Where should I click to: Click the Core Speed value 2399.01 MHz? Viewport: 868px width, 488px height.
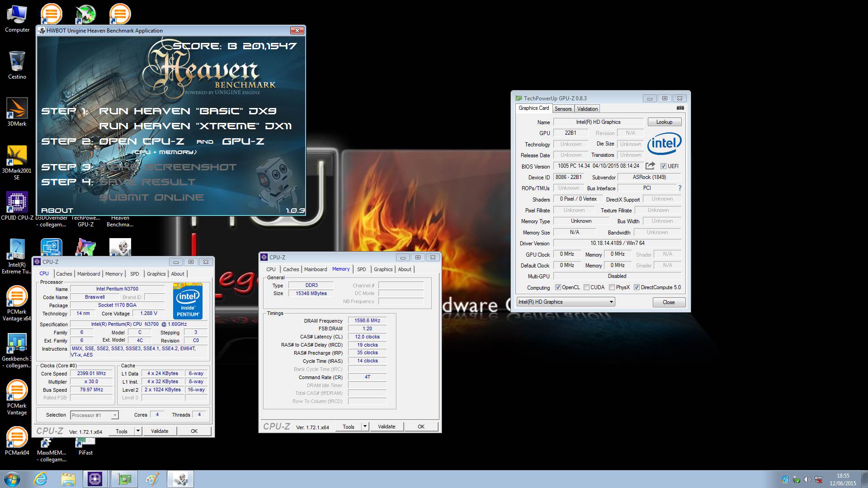point(91,374)
